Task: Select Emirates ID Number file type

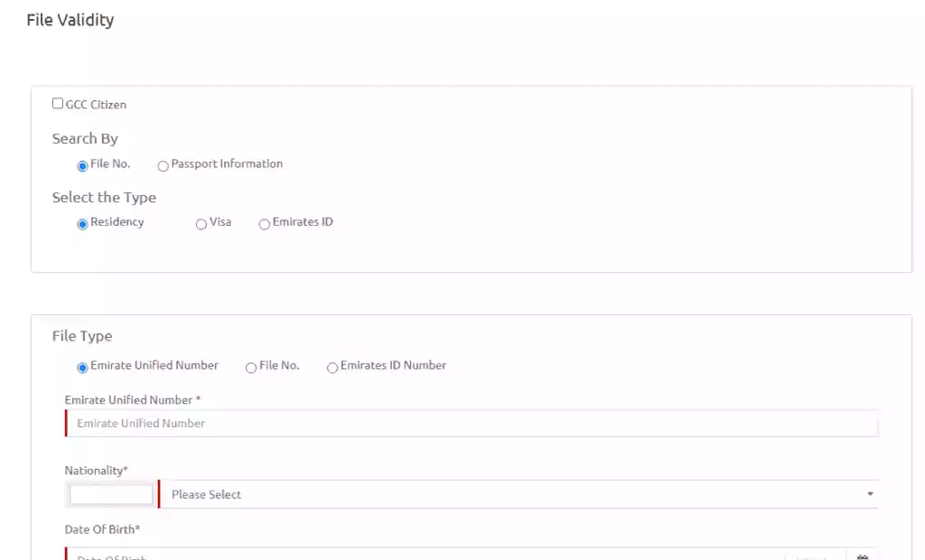Action: tap(332, 368)
